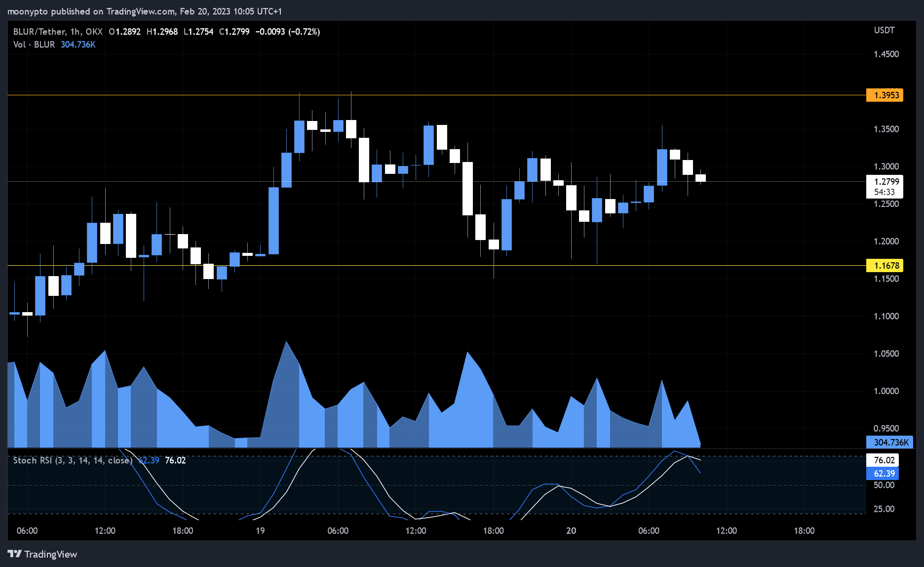Click the Stoch RSI (3, 3, 14, 14, close) legend
The image size is (924, 567).
coord(73,460)
